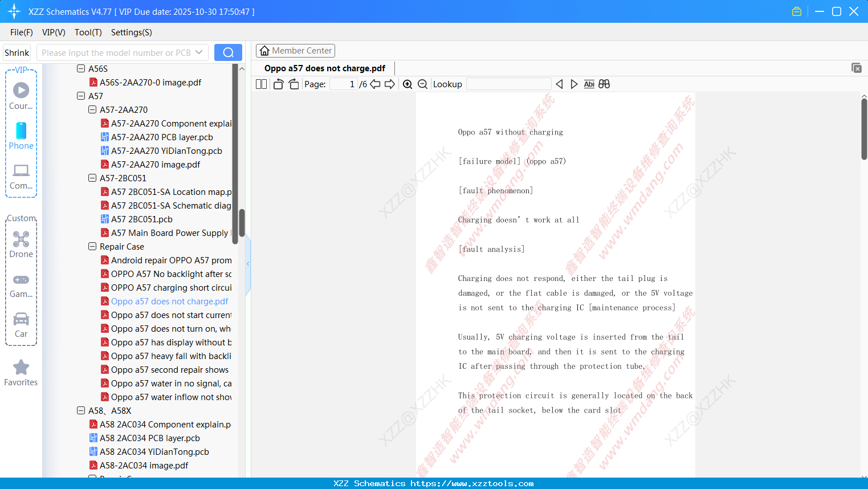This screenshot has height=489, width=868.
Task: Open the Game console category
Action: pyautogui.click(x=21, y=285)
